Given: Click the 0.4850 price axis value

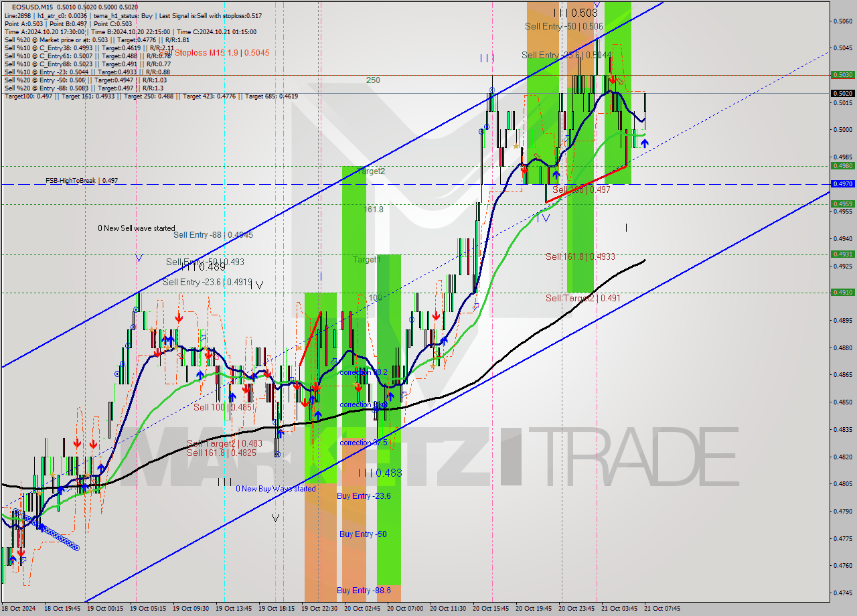Looking at the screenshot, I should [843, 402].
